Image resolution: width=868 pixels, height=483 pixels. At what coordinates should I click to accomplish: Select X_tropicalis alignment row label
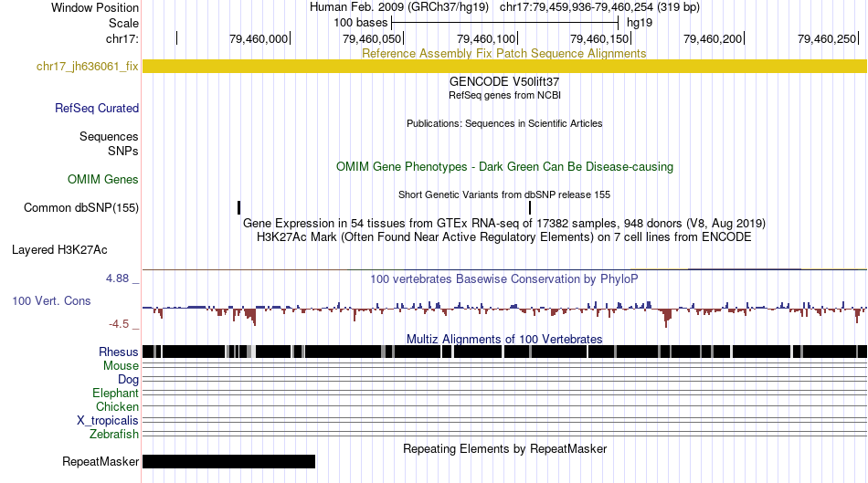(108, 421)
